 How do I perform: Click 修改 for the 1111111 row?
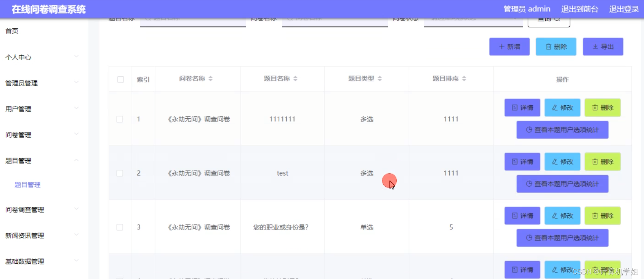click(x=562, y=108)
